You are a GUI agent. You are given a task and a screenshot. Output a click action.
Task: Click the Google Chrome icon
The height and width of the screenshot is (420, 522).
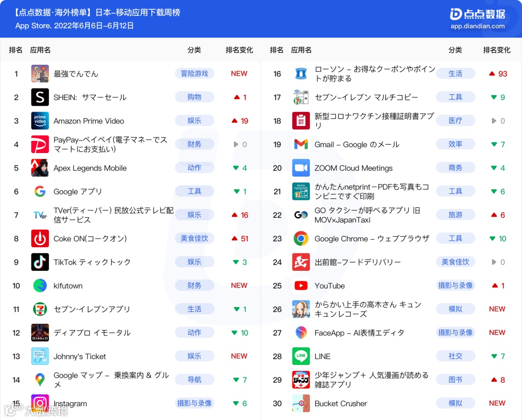[301, 238]
